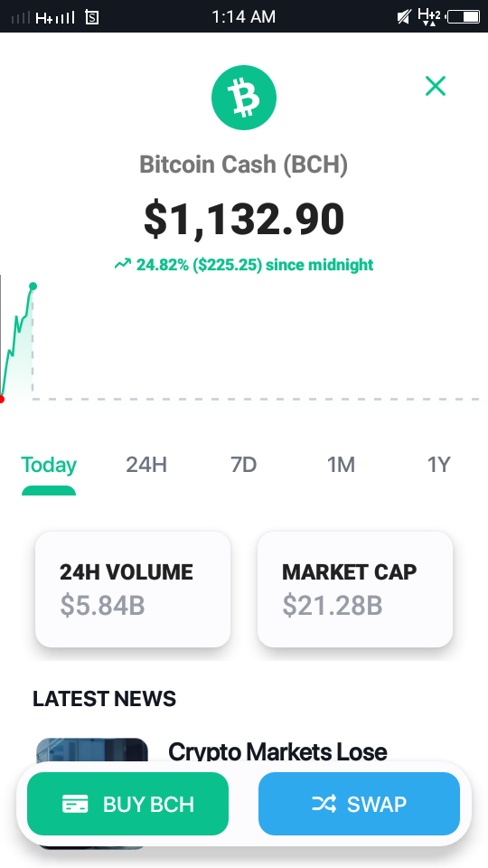Tap the shuffle icon on Swap
Screen dimensions: 488x868
324,804
